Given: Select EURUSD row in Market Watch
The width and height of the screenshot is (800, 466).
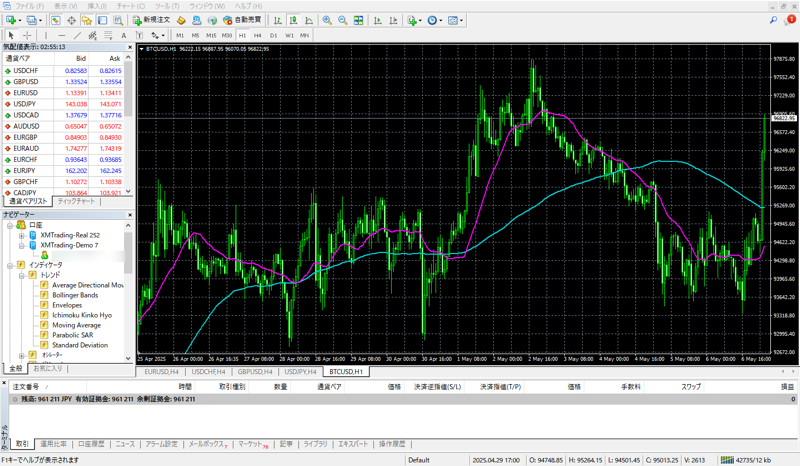Looking at the screenshot, I should [63, 93].
